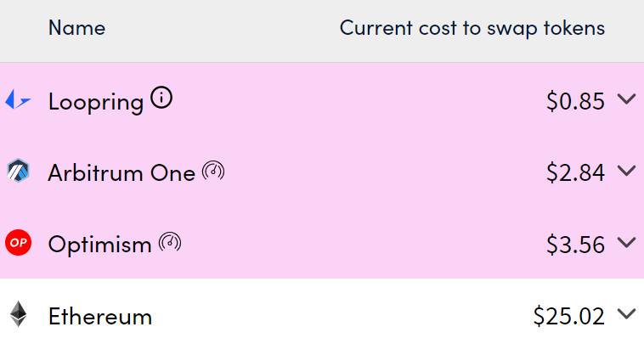Image resolution: width=644 pixels, height=338 pixels.
Task: Expand the Ethereum row chevron
Action: (x=626, y=314)
